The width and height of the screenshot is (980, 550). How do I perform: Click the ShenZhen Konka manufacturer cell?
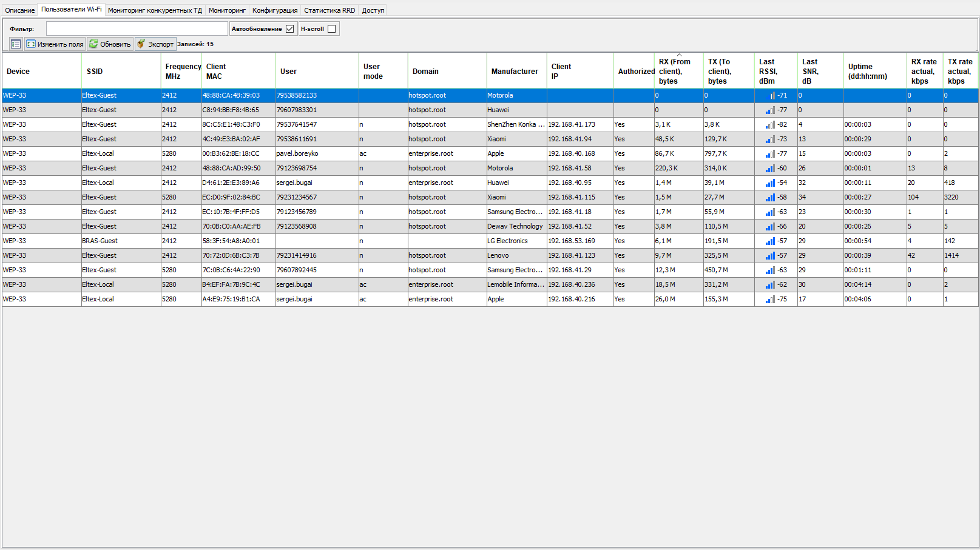click(517, 125)
